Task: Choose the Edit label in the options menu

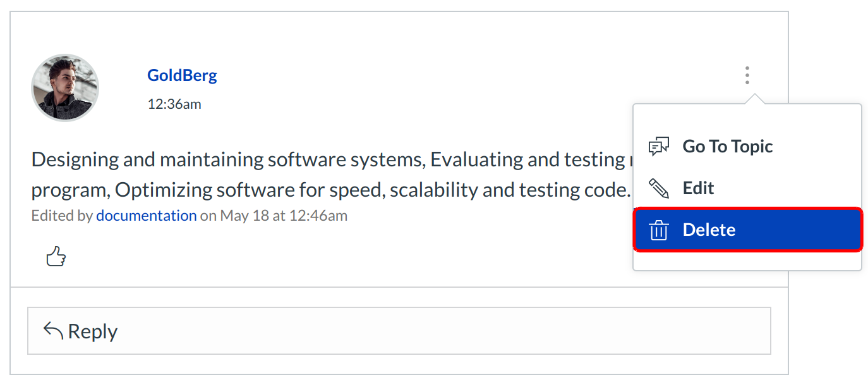Action: [698, 188]
